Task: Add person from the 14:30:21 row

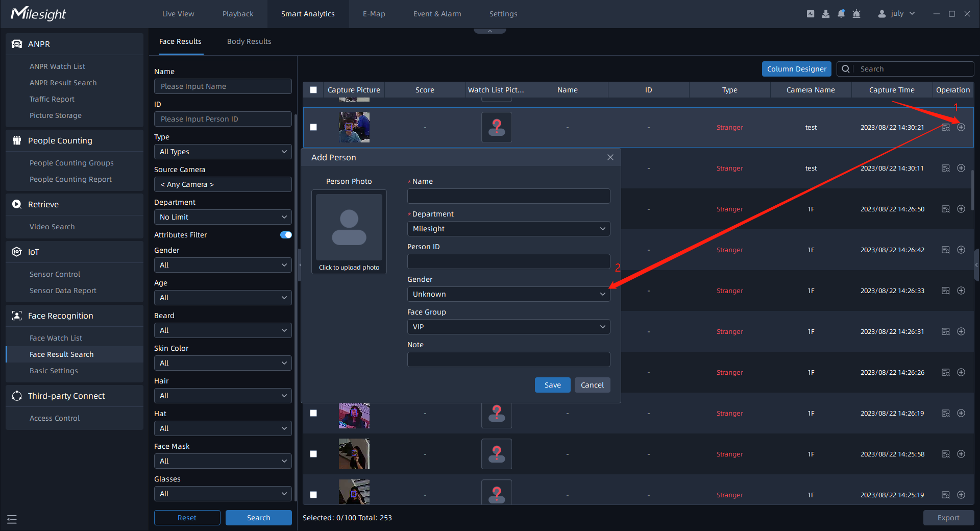Action: [x=961, y=127]
